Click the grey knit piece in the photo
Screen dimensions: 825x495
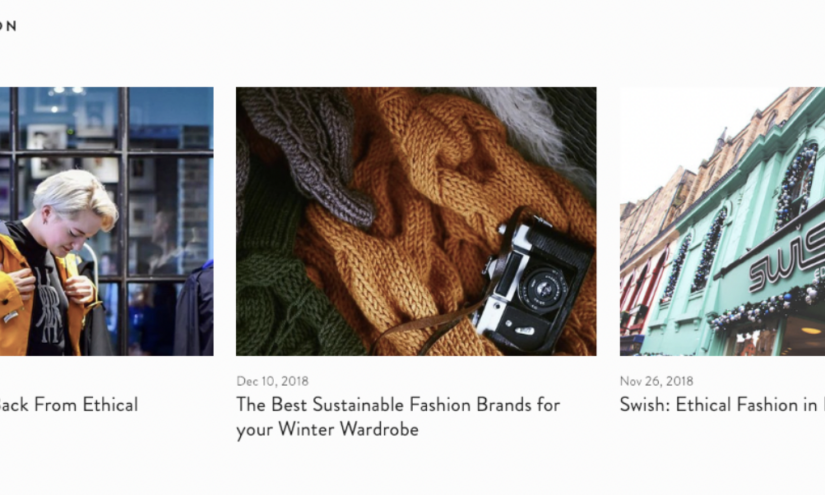[310, 155]
